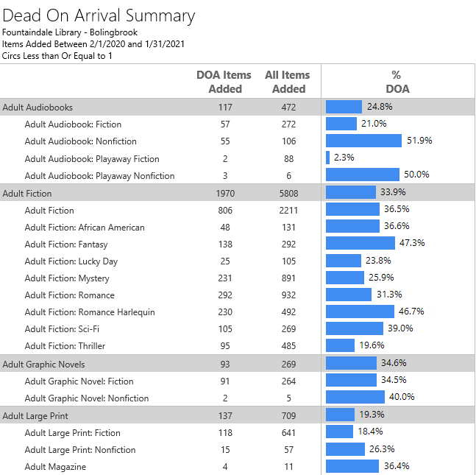Click the 19.6% bar for Thriller
476x475 pixels.
(341, 345)
